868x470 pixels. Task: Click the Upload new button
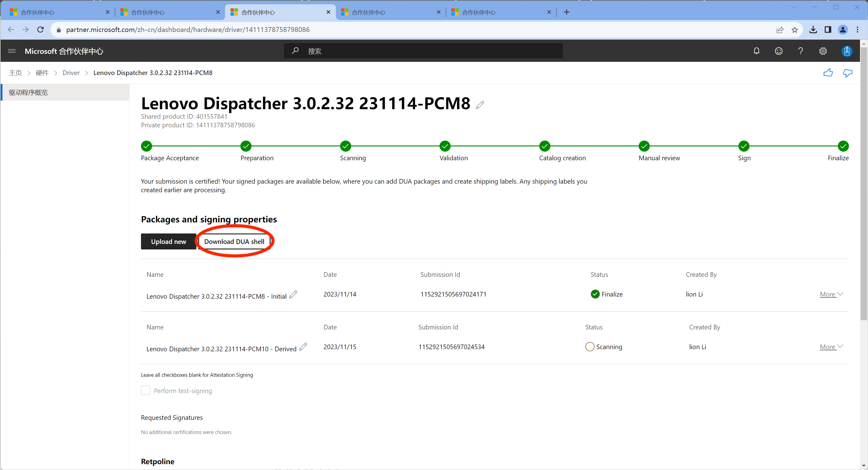tap(168, 241)
